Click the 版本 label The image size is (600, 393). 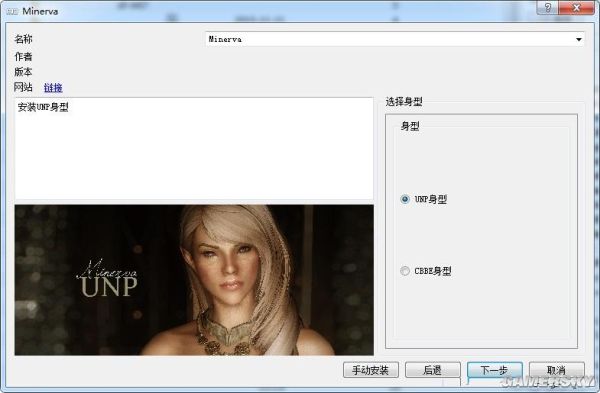click(x=23, y=72)
